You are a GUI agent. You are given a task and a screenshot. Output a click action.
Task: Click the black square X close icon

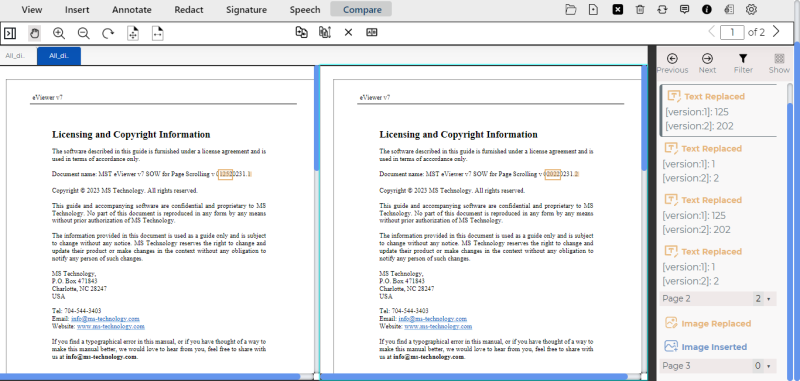pyautogui.click(x=618, y=10)
